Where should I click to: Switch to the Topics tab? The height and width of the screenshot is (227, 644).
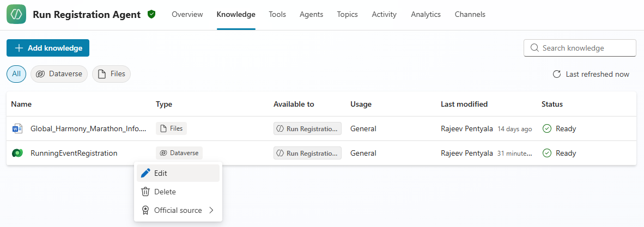pos(347,15)
